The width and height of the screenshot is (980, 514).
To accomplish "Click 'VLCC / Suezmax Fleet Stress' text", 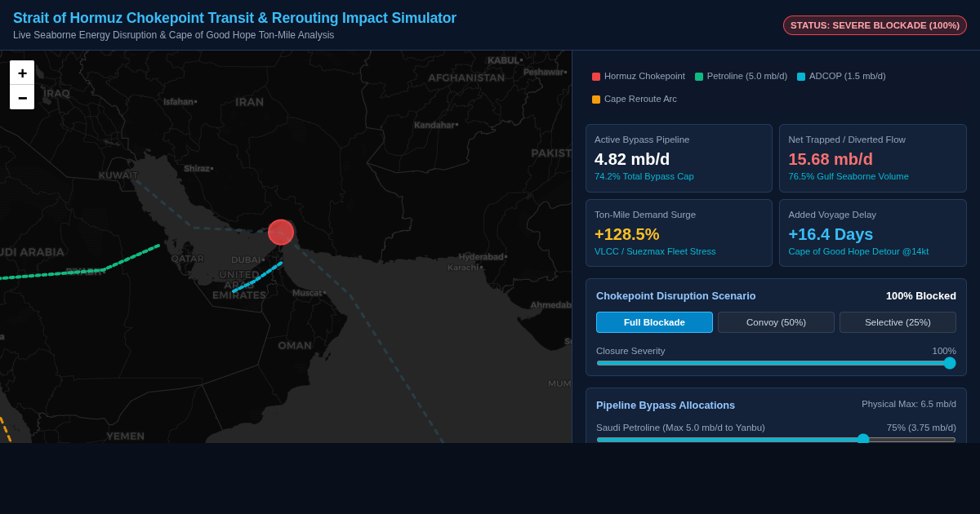I will pyautogui.click(x=655, y=251).
